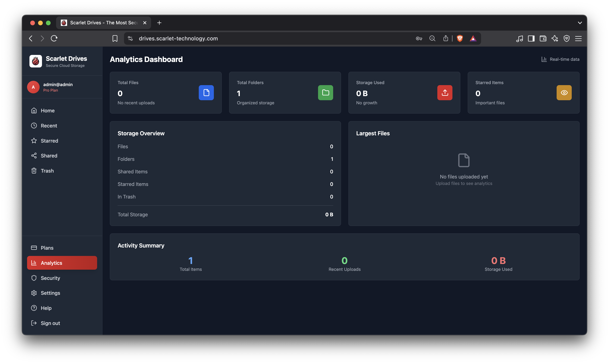Open the Home page in sidebar
The height and width of the screenshot is (364, 609).
(62, 111)
